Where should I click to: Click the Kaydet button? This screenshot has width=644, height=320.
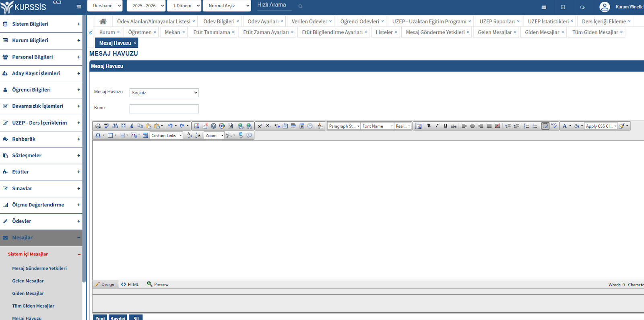click(118, 318)
